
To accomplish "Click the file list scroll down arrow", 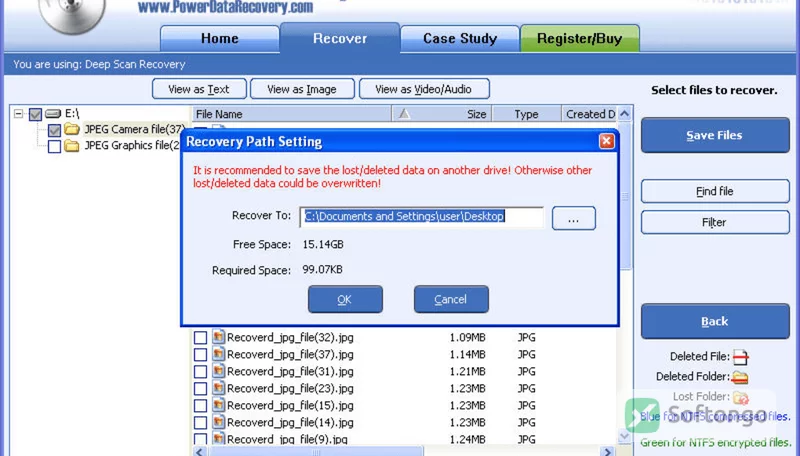I will point(625,436).
